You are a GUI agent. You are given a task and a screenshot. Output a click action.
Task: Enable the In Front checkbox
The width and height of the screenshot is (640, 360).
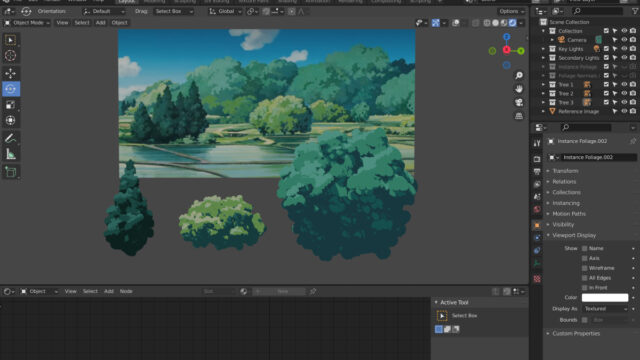point(584,287)
